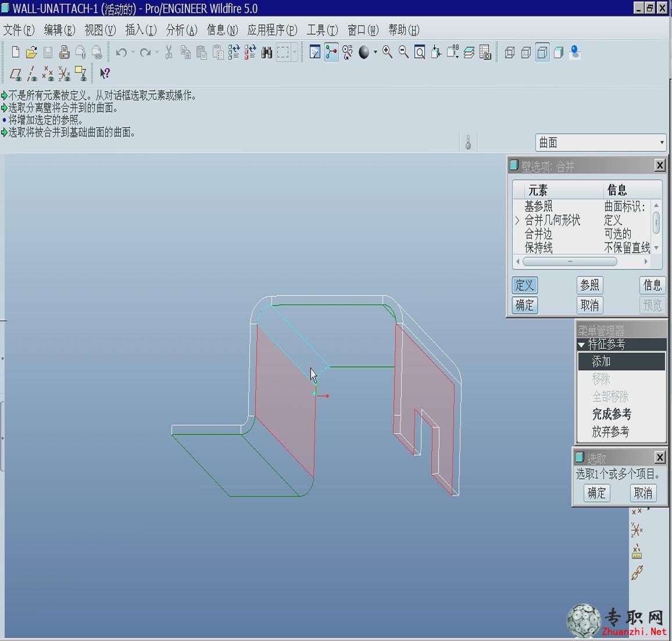
Task: Redo the last undone action
Action: point(145,52)
